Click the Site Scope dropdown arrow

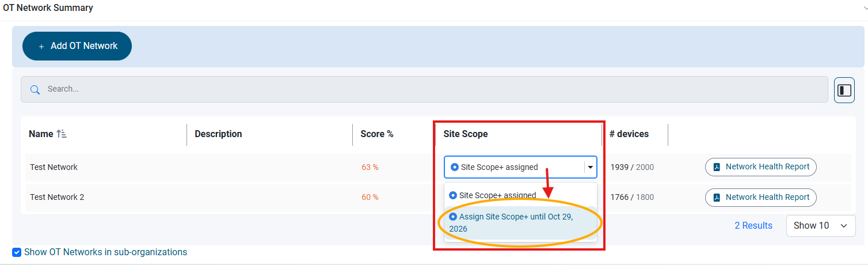point(591,168)
